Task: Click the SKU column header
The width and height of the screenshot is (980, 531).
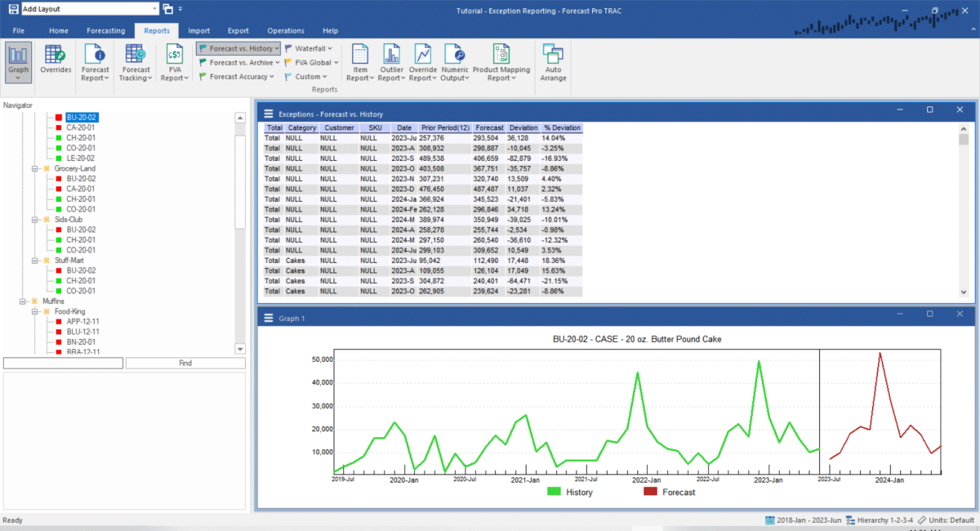Action: (375, 128)
